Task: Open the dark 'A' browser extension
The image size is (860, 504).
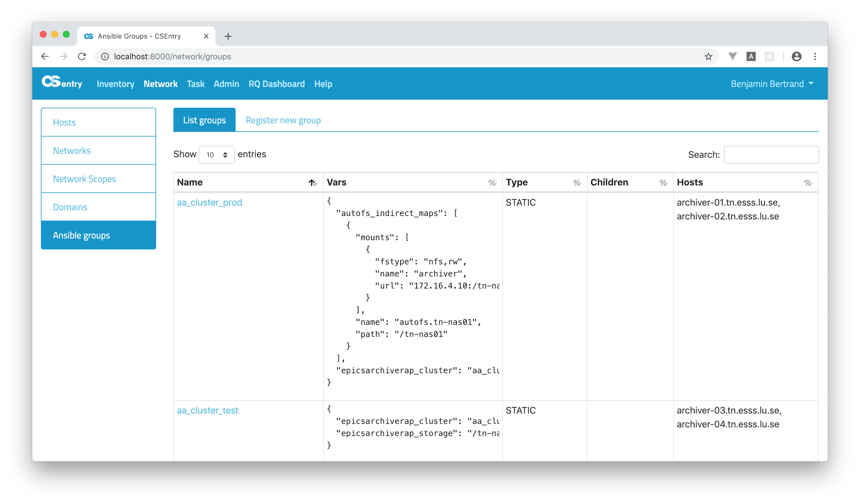Action: pyautogui.click(x=751, y=56)
